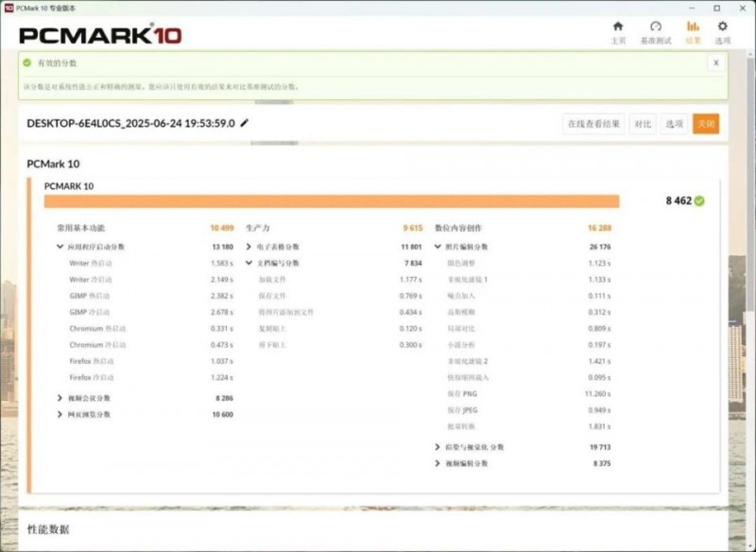The image size is (756, 552).
Task: Click the 选项 button beside 对比
Action: 674,124
